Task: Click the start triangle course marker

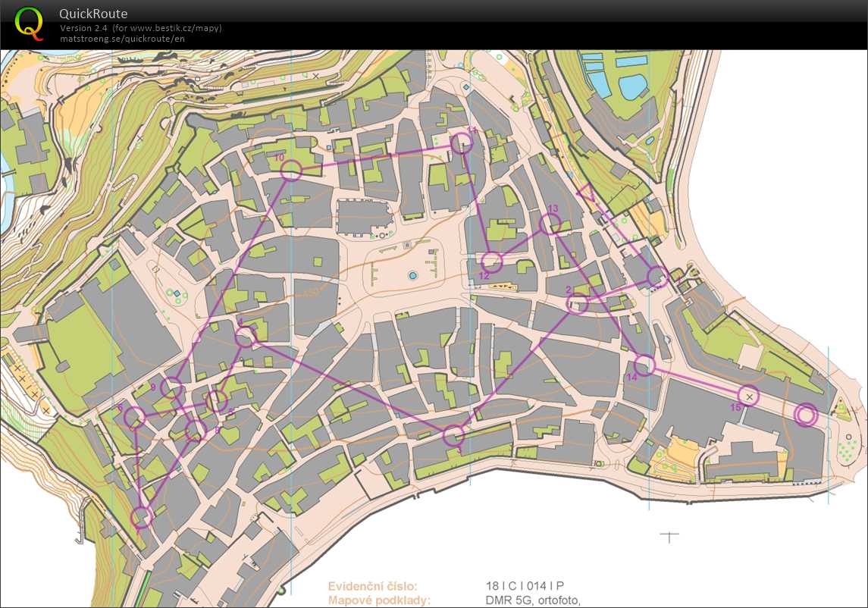Action: click(x=587, y=193)
